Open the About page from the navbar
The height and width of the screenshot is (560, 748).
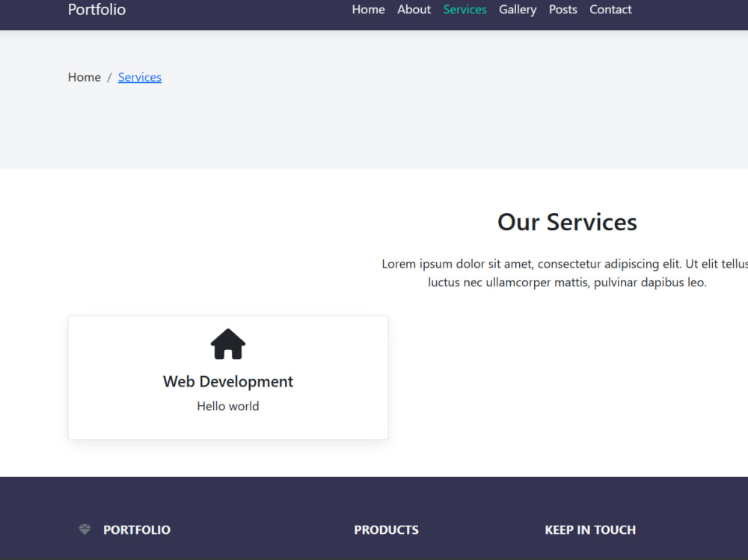click(x=414, y=10)
